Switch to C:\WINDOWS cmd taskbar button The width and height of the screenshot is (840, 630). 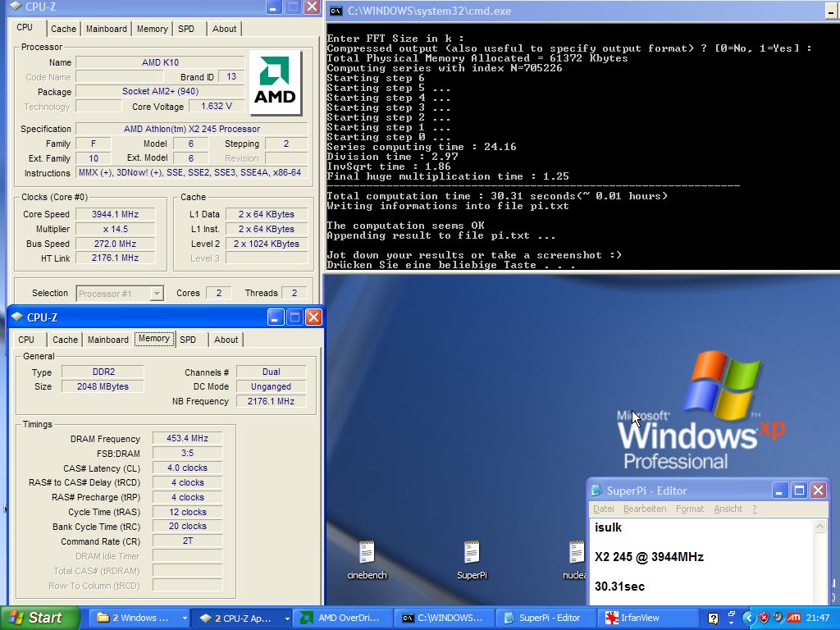click(445, 619)
